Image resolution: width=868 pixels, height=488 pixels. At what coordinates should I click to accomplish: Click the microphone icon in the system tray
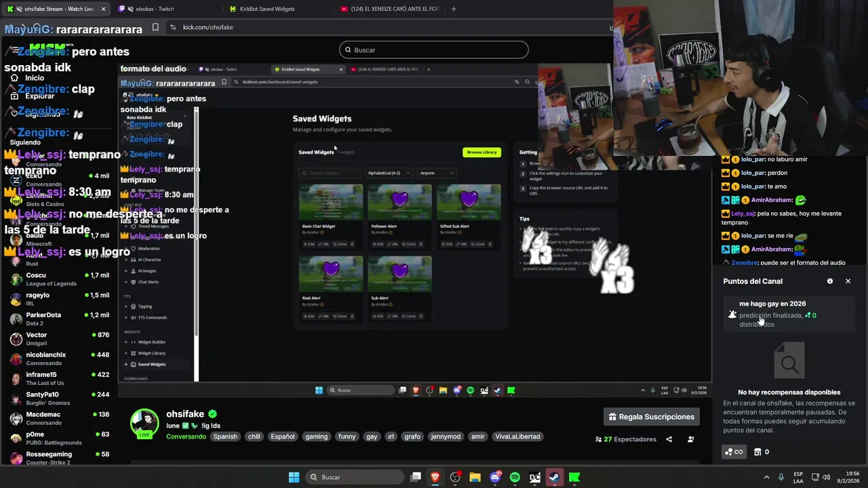(x=781, y=477)
